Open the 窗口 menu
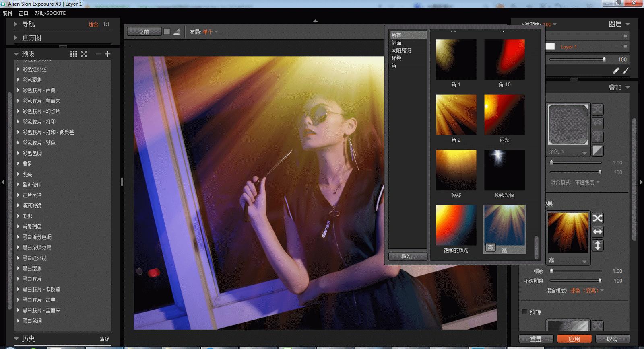 [x=24, y=13]
